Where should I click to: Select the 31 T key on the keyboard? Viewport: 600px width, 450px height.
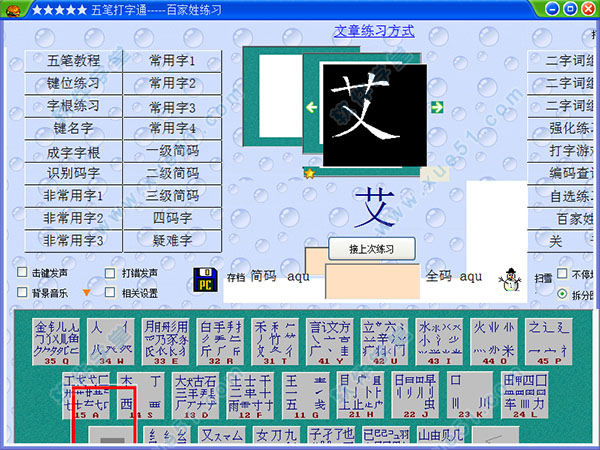275,341
